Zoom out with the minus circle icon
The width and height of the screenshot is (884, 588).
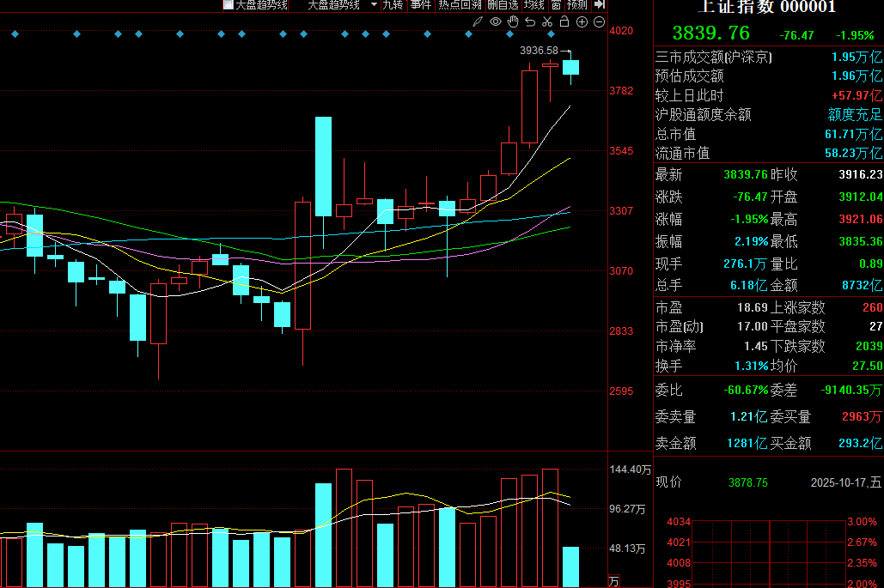pyautogui.click(x=599, y=21)
